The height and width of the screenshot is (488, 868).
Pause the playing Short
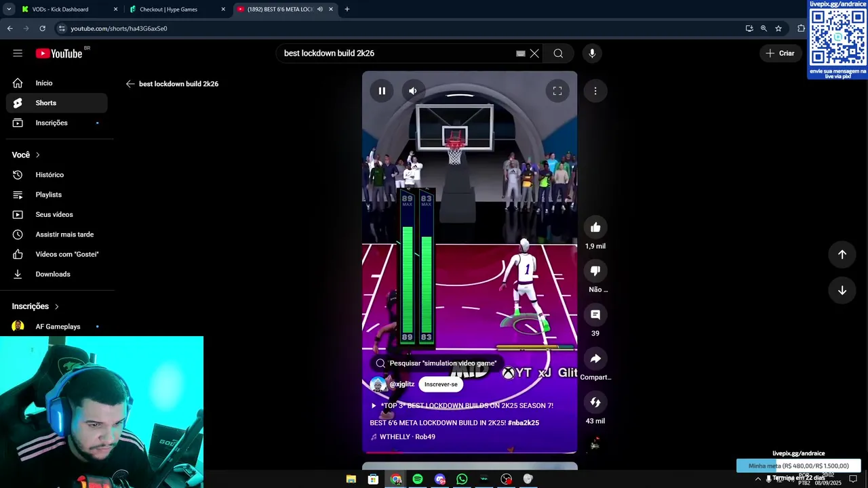point(382,91)
